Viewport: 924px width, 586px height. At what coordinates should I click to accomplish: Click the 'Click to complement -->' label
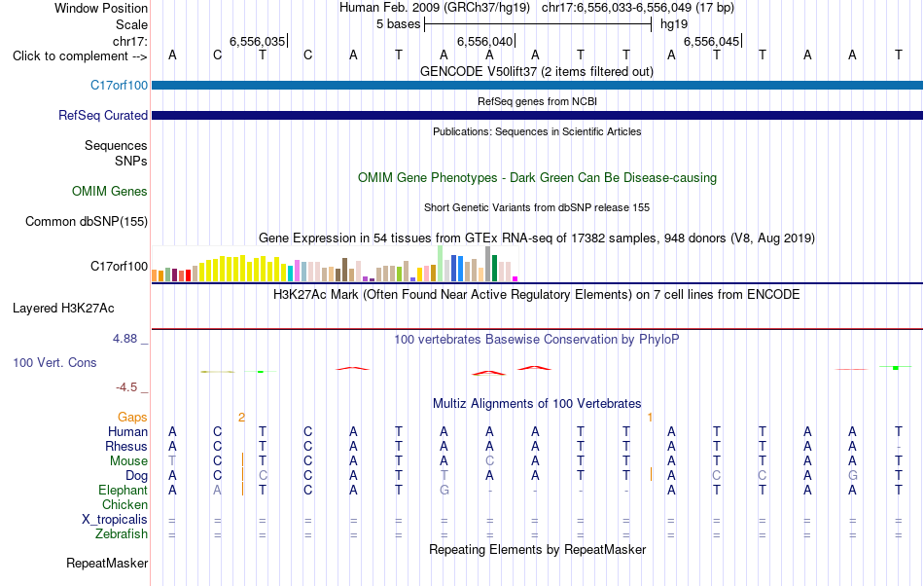click(x=80, y=56)
